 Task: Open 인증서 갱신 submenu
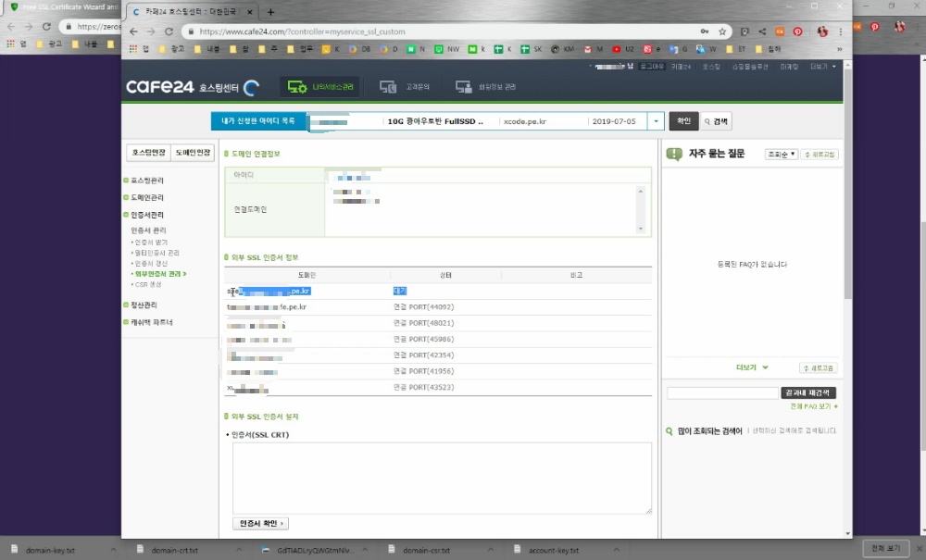click(151, 264)
